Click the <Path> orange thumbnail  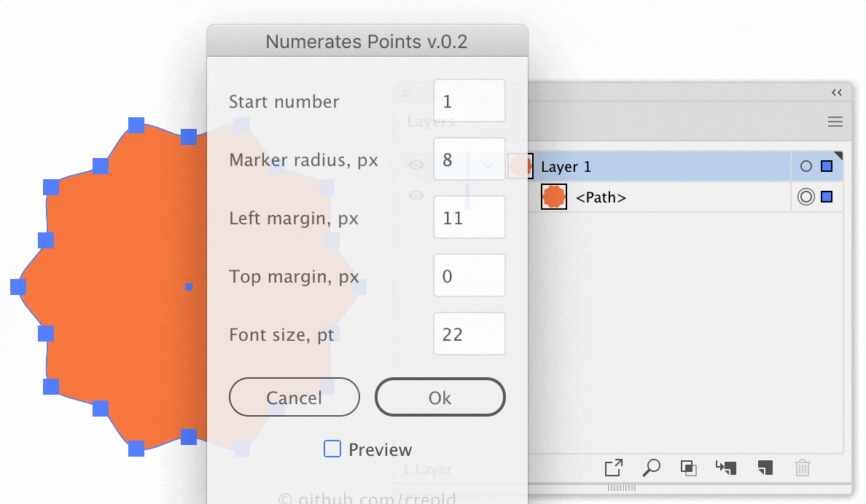point(554,197)
